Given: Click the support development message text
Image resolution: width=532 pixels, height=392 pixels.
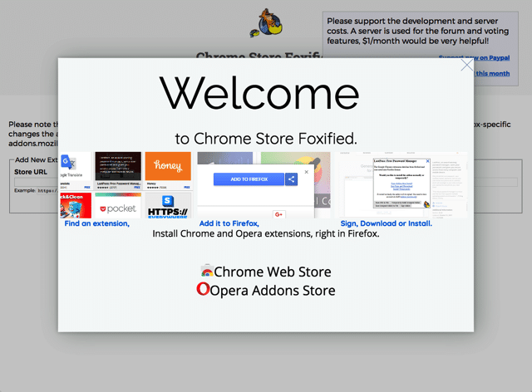Looking at the screenshot, I should point(417,31).
